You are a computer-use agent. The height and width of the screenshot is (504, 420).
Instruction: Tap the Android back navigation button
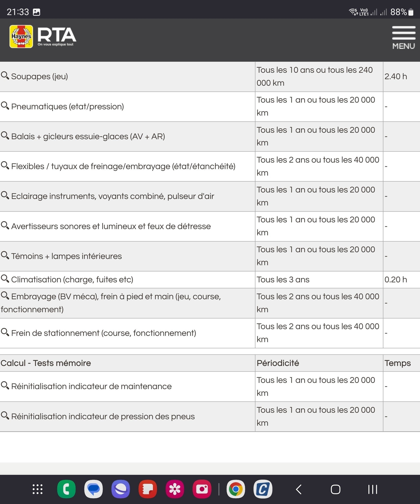299,489
